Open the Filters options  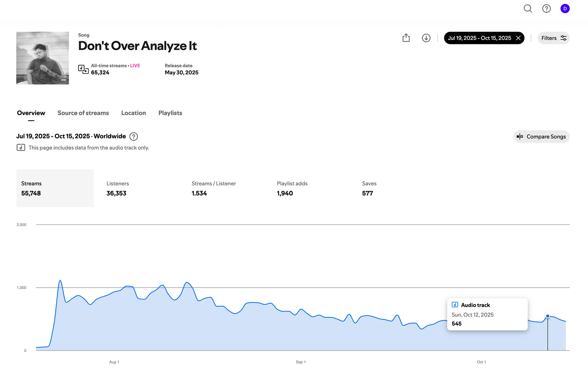(x=553, y=38)
